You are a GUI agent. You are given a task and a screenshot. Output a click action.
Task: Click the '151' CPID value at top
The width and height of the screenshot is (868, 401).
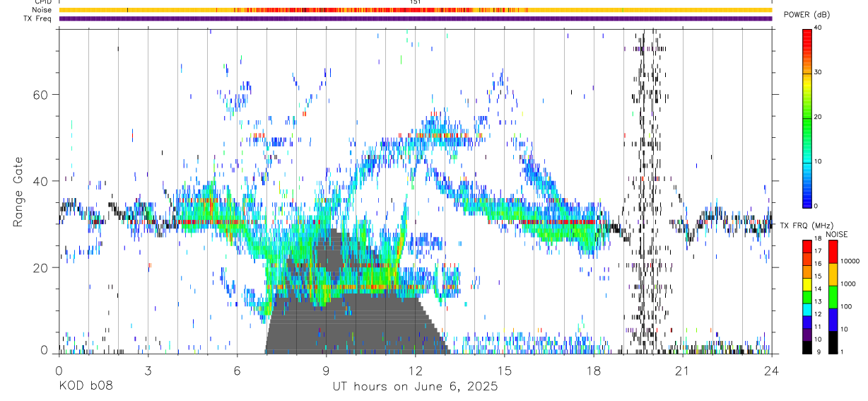[415, 2]
